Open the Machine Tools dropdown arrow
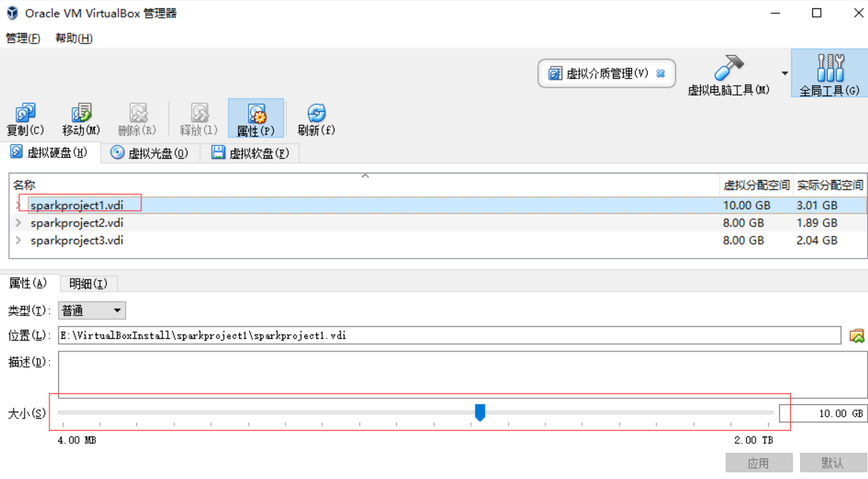Screen dimensions: 868x479 tap(785, 74)
